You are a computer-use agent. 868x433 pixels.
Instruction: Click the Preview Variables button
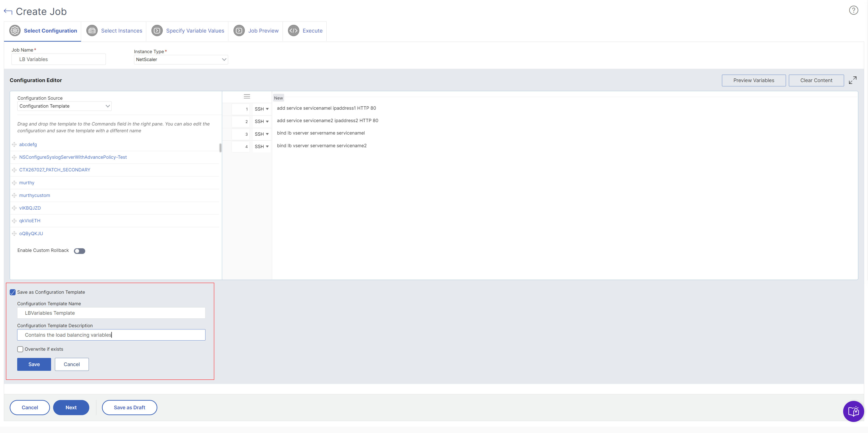click(x=753, y=80)
